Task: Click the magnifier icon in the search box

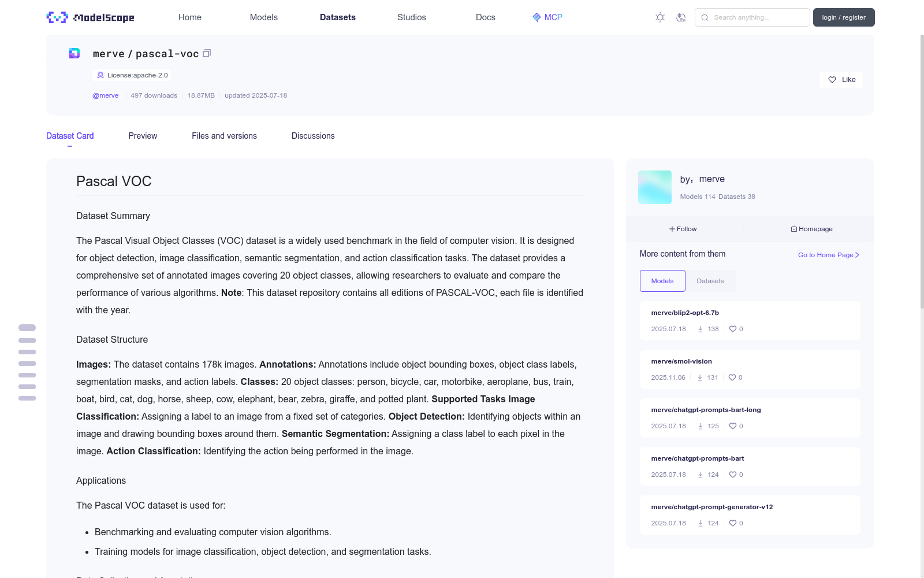Action: tap(705, 17)
